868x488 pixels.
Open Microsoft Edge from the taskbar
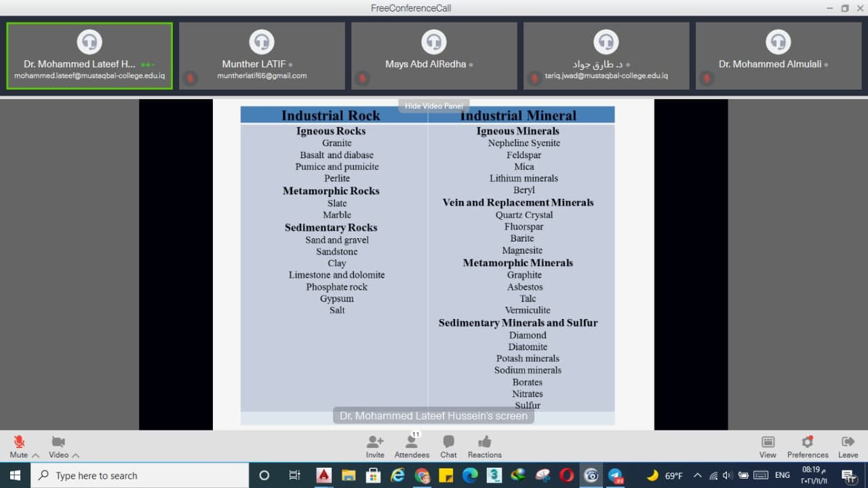click(x=470, y=476)
